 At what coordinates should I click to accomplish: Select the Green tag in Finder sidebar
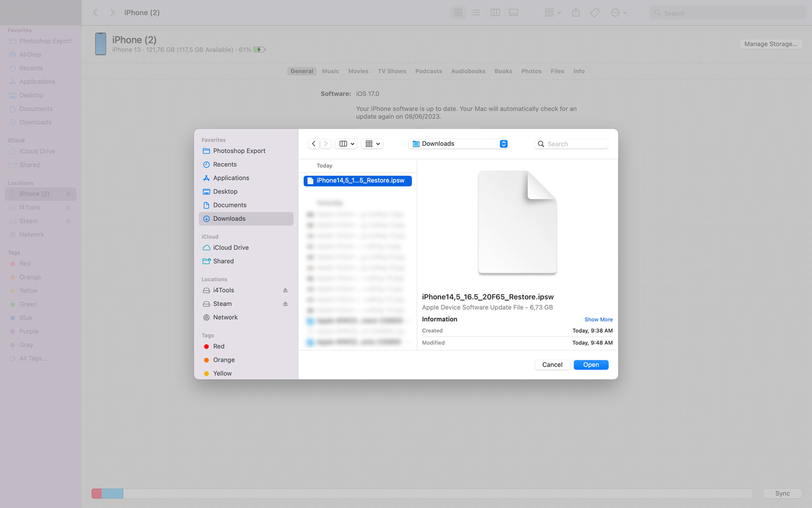tap(41, 304)
